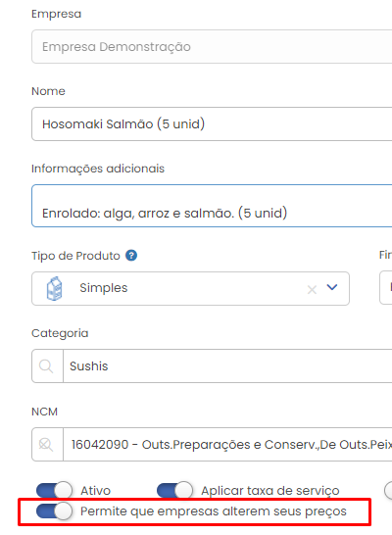Expand the Tipo de Produto dropdown arrow
Viewport: 392px width, 535px height.
(x=332, y=287)
